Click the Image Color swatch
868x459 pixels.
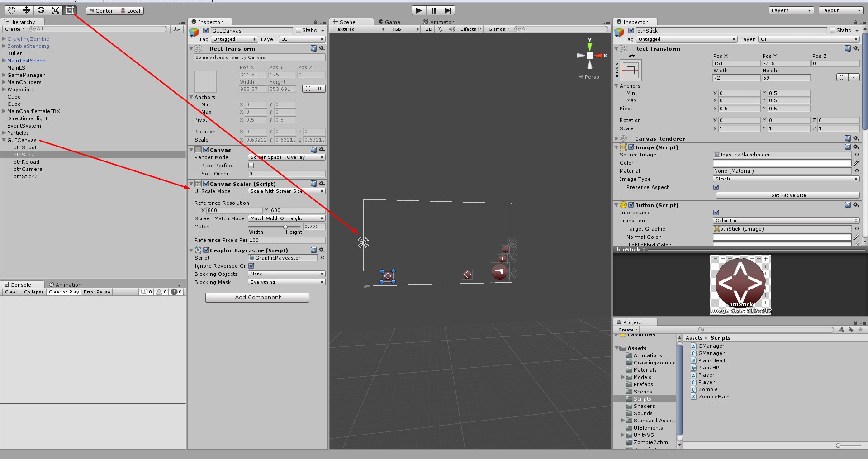point(782,163)
